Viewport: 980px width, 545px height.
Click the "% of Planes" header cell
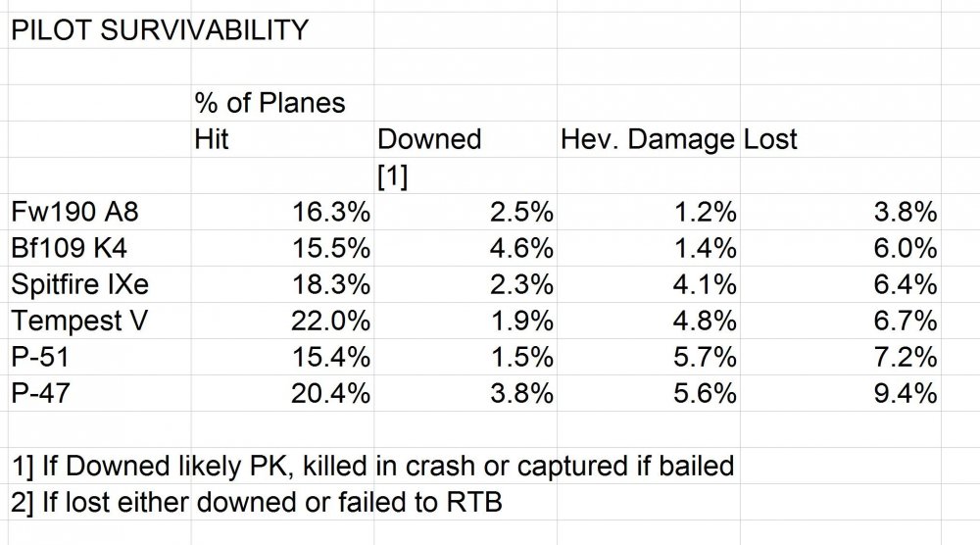coord(269,102)
